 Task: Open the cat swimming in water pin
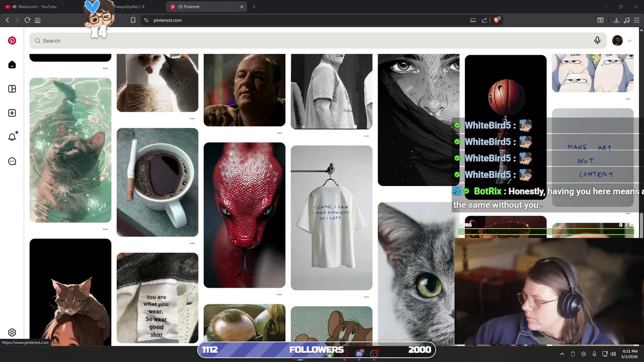(x=70, y=150)
